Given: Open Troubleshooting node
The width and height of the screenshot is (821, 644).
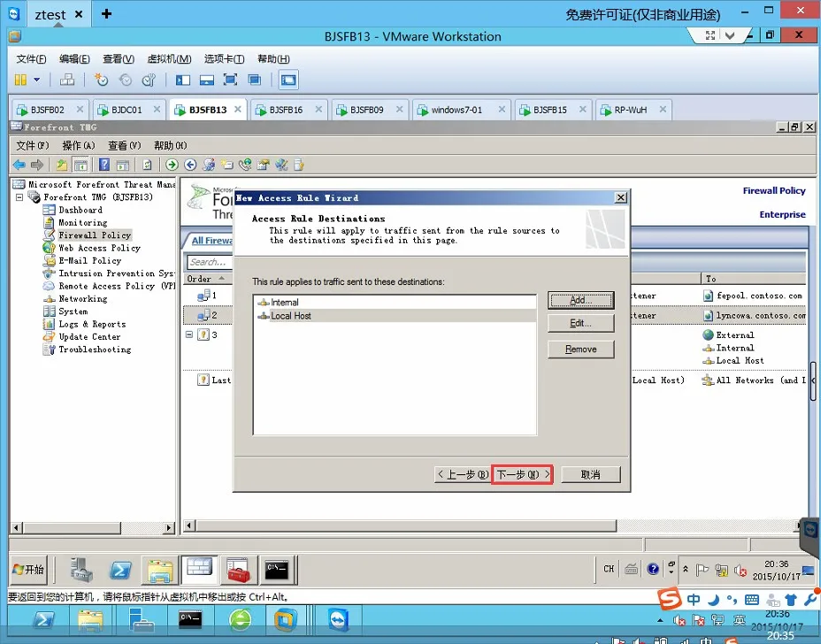Looking at the screenshot, I should click(x=95, y=349).
